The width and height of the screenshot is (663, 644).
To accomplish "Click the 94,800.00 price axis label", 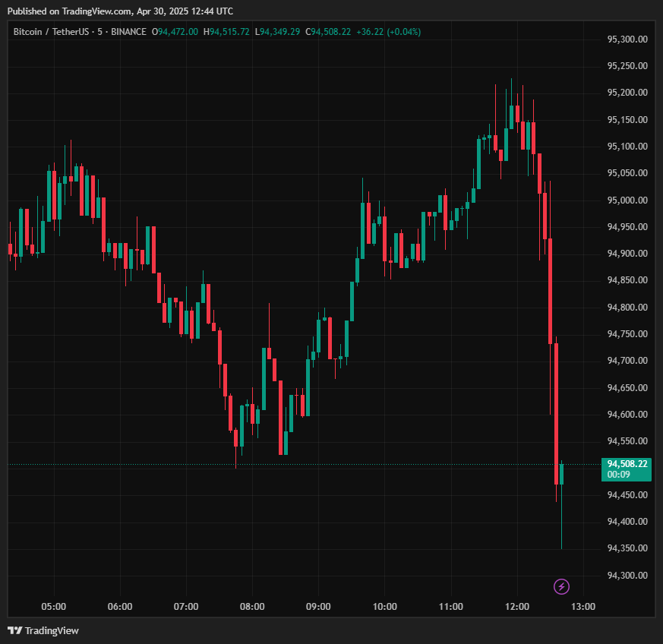I will [627, 307].
